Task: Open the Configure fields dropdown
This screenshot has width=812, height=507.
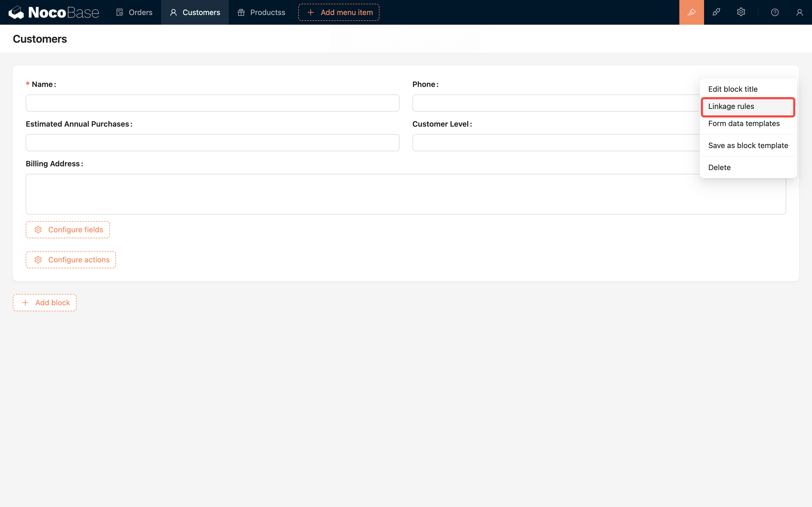Action: (68, 230)
